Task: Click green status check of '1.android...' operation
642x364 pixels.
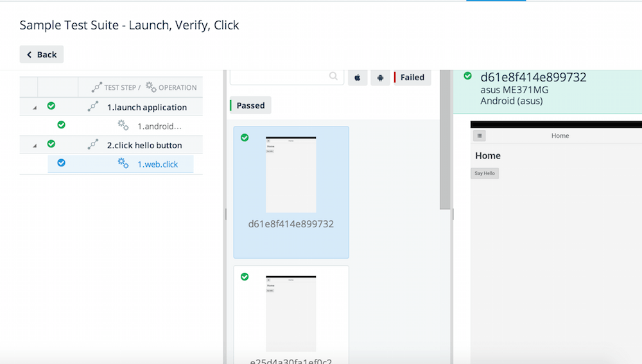Action: coord(62,125)
